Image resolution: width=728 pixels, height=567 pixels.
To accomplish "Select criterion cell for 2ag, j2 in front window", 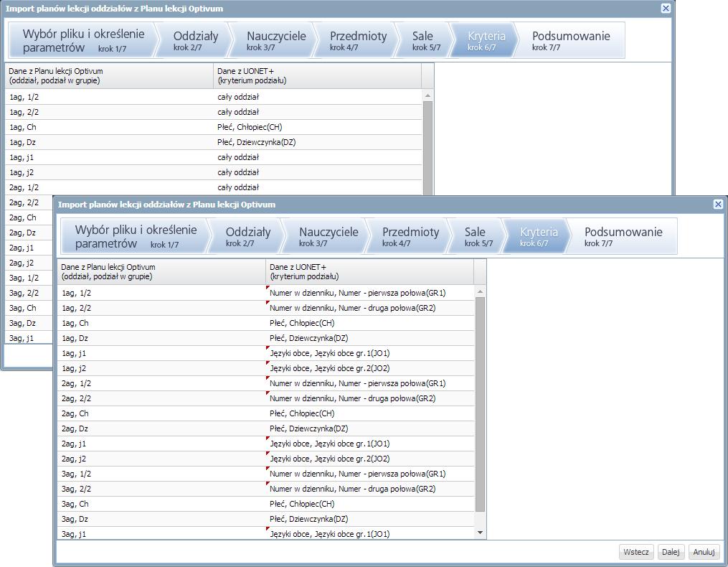I will coord(369,459).
